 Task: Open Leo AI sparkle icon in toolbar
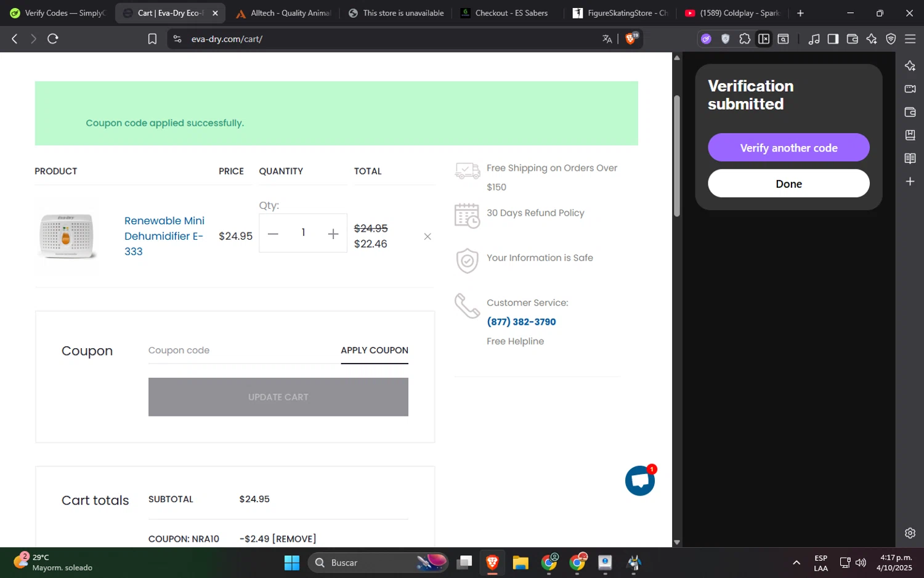pyautogui.click(x=872, y=39)
